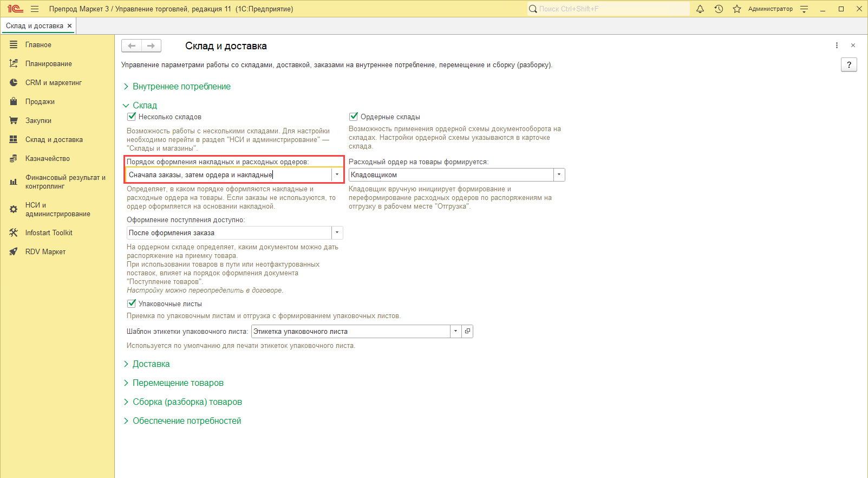868x478 pixels.
Task: Click the Планирование chart icon
Action: pyautogui.click(x=14, y=63)
